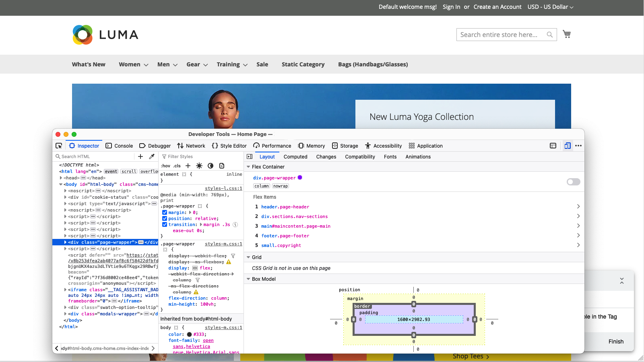Click the Filter Styles field
The image size is (644, 362).
[201, 156]
